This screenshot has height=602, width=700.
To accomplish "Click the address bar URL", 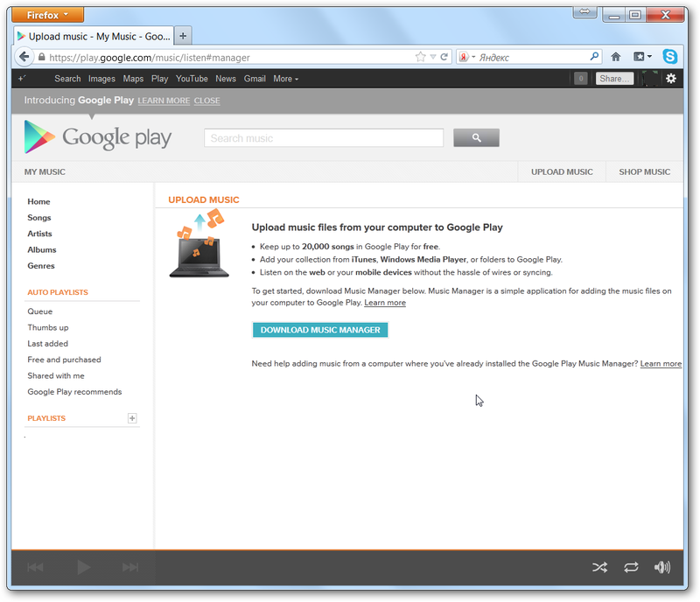I will coord(150,57).
